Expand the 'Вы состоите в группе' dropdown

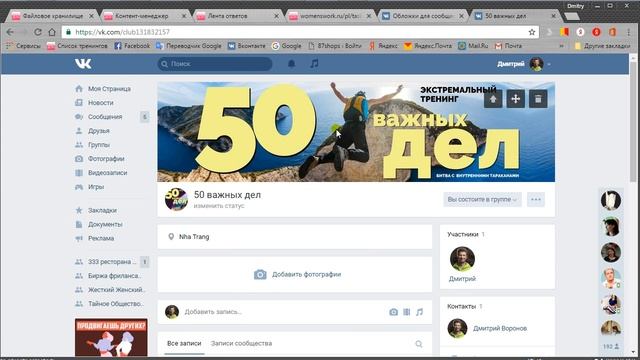[482, 200]
